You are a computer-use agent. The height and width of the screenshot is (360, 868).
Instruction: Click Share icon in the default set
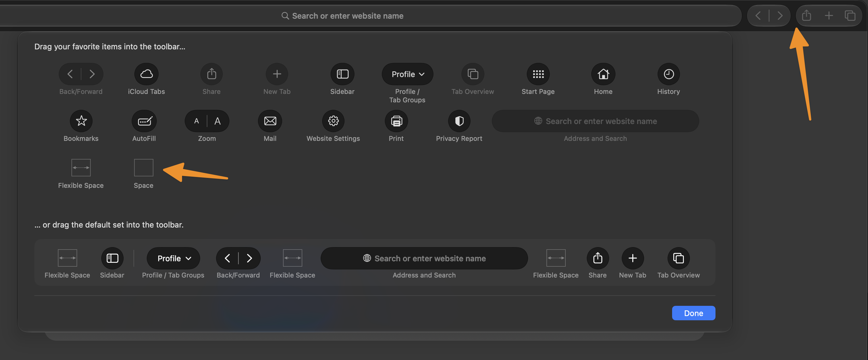point(597,258)
